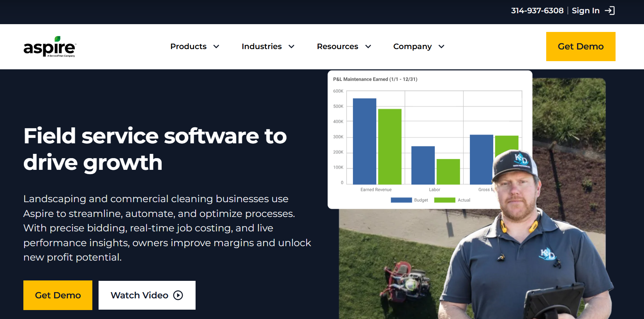Click the Field service software headline
The height and width of the screenshot is (319, 644).
click(x=155, y=149)
